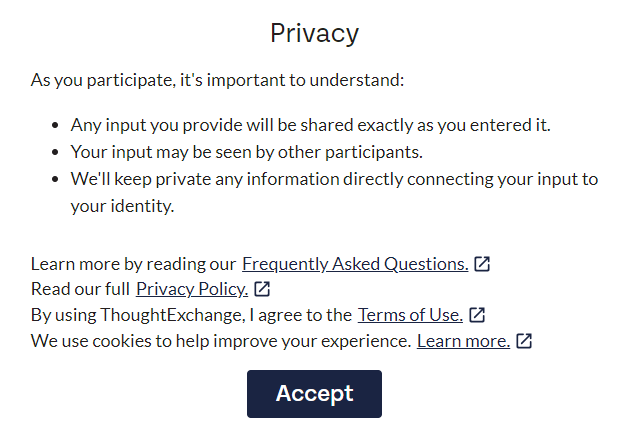Click the 'As you participate' intro sentence
This screenshot has width=631, height=442.
click(217, 80)
